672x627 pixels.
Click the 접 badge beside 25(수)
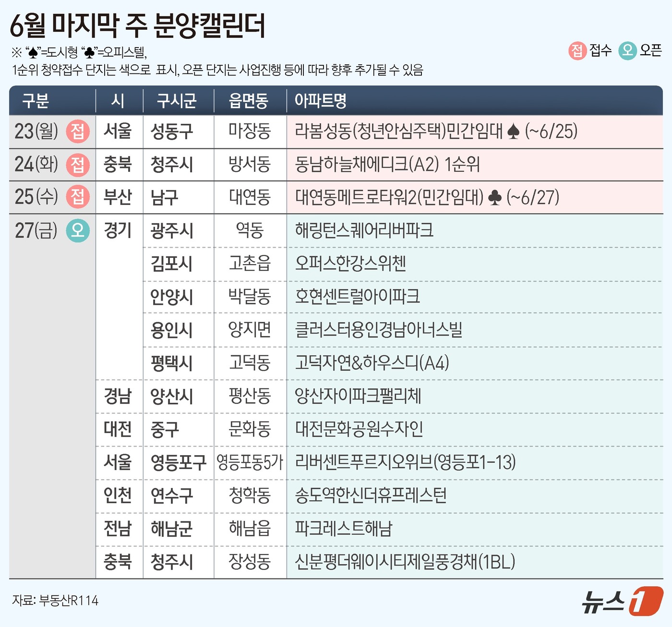click(78, 197)
